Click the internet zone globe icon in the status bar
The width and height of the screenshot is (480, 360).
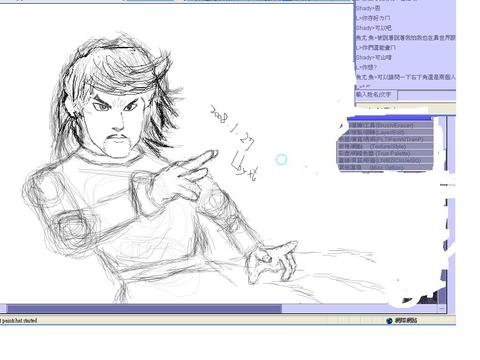(x=389, y=321)
